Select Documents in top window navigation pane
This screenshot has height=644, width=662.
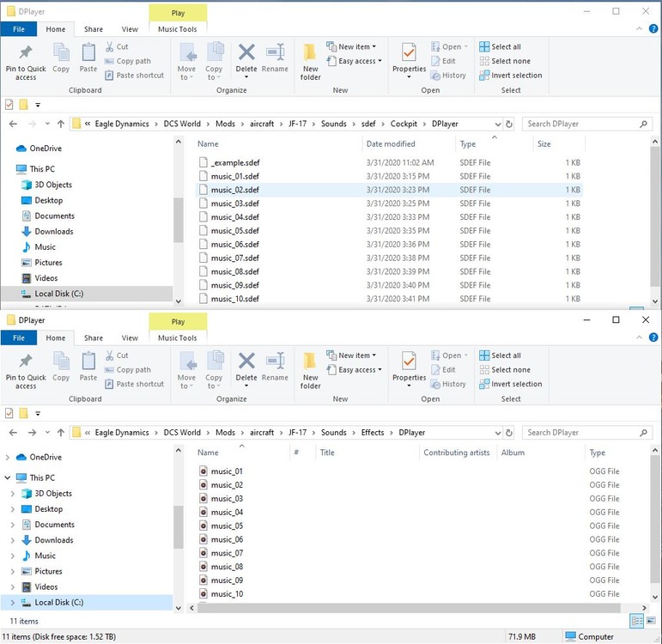point(54,216)
